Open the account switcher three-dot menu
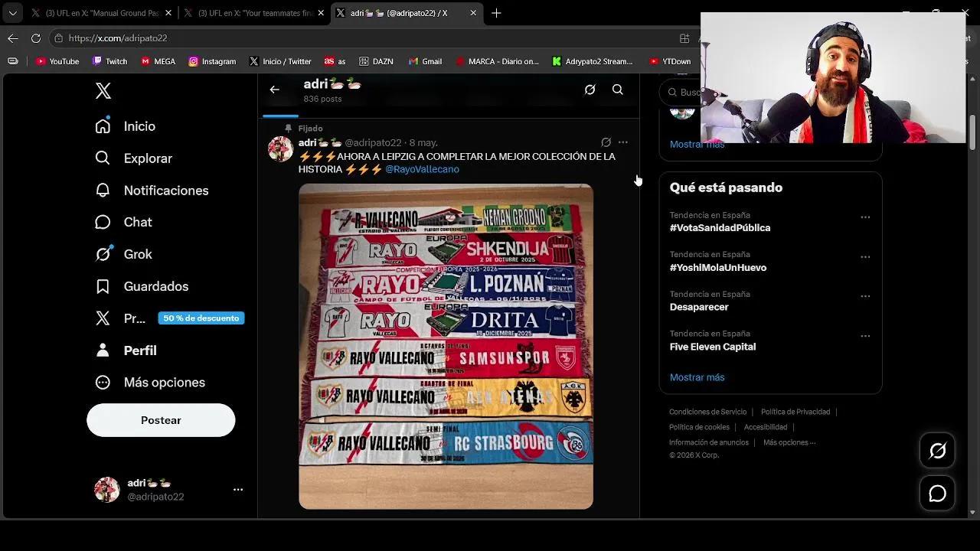Image resolution: width=980 pixels, height=551 pixels. [x=238, y=490]
